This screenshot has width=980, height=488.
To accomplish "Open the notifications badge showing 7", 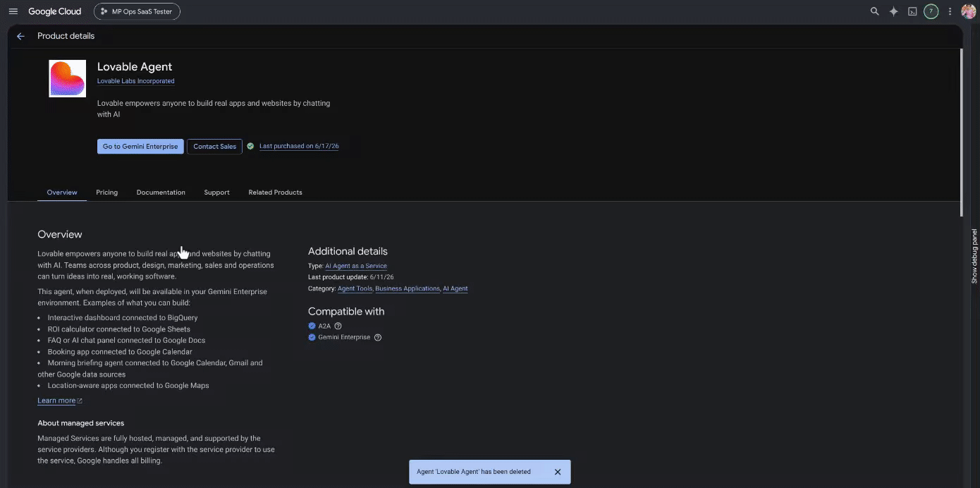I will tap(931, 11).
